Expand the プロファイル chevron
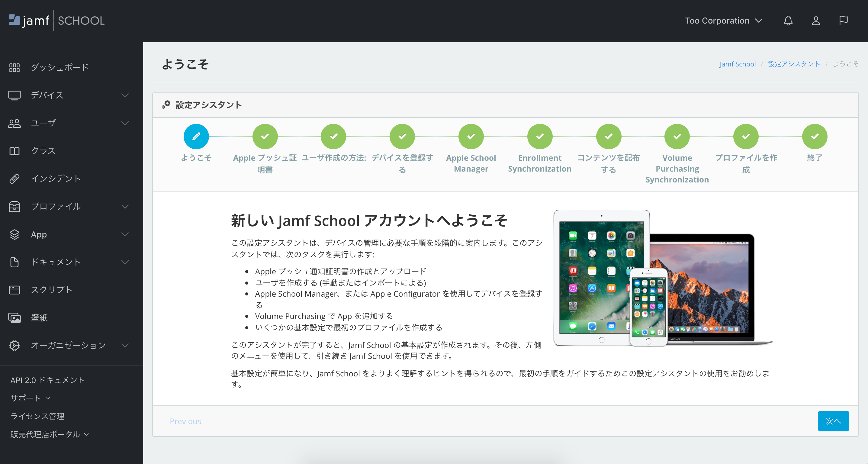868x464 pixels. [x=125, y=207]
